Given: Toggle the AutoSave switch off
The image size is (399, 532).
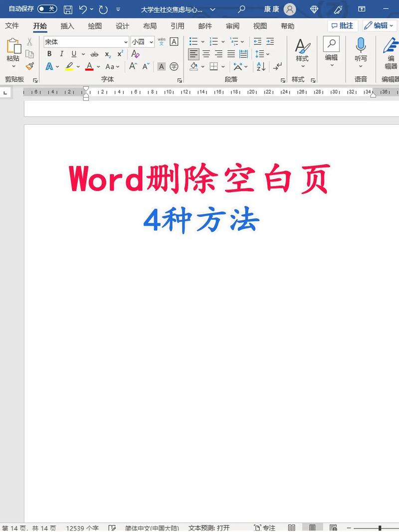Looking at the screenshot, I should 46,8.
